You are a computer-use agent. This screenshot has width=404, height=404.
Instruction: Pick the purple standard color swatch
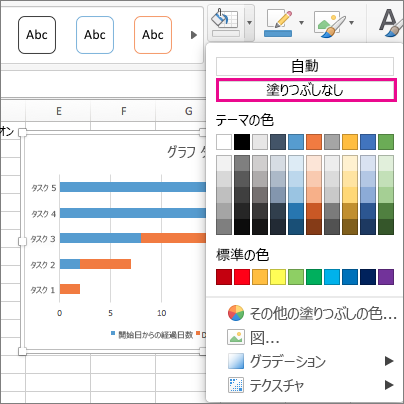coord(386,277)
